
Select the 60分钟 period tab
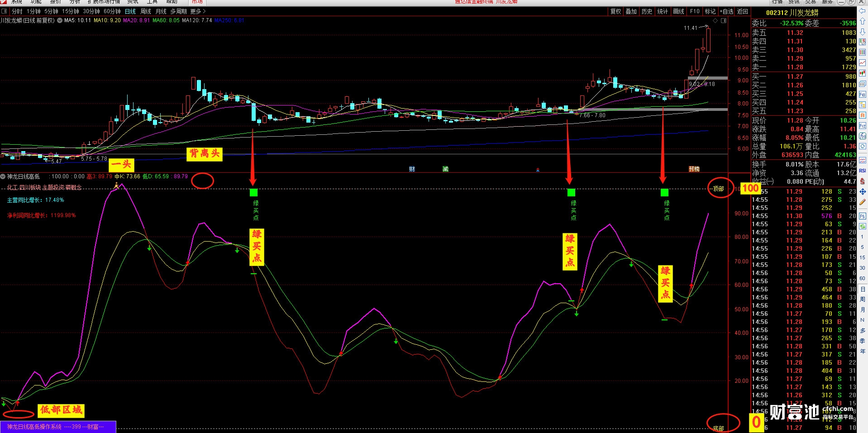112,11
